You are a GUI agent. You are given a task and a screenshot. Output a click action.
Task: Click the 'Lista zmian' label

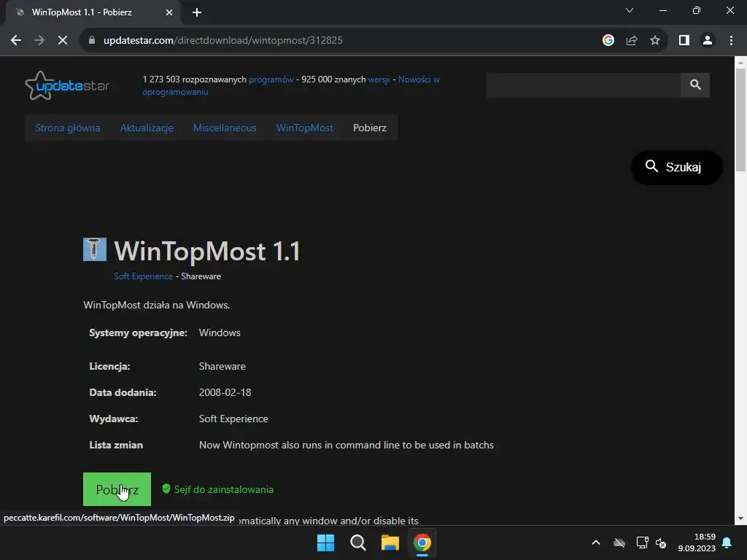116,445
